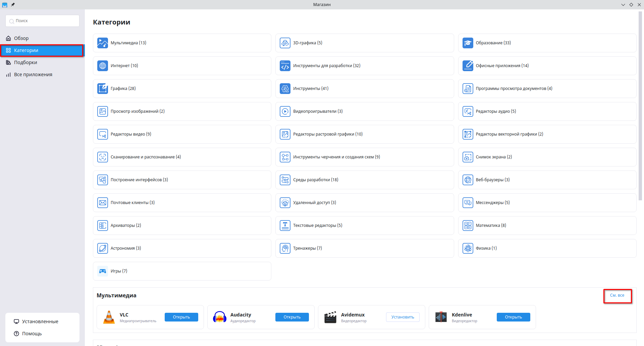Viewport: 644px width, 346px height.
Task: Open the Подборки sidebar section
Action: coord(25,62)
